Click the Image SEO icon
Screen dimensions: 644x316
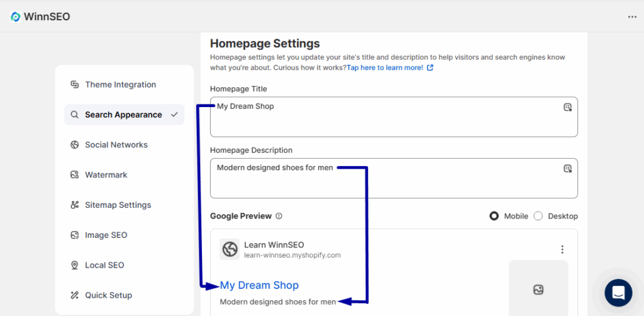click(x=74, y=235)
